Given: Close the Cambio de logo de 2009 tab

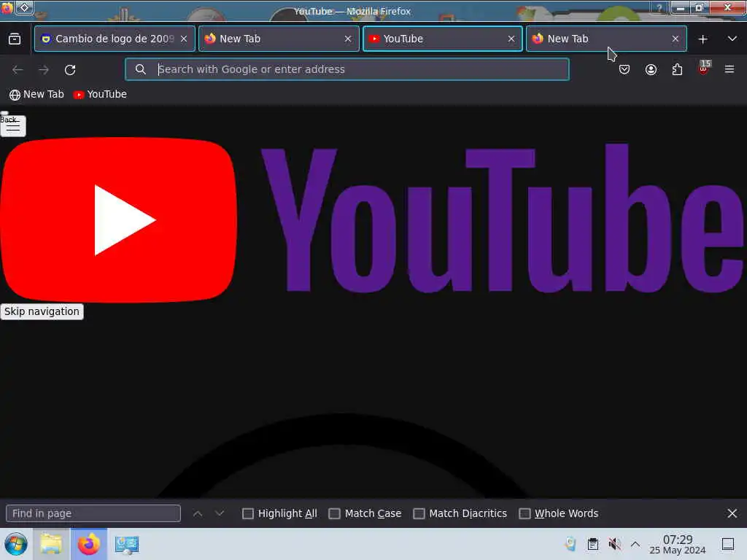Looking at the screenshot, I should coord(184,39).
